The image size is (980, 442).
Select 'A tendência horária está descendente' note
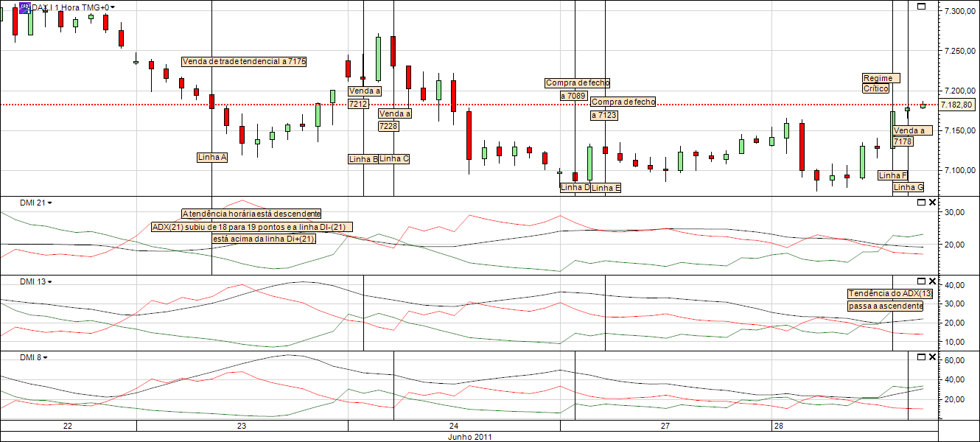click(251, 213)
